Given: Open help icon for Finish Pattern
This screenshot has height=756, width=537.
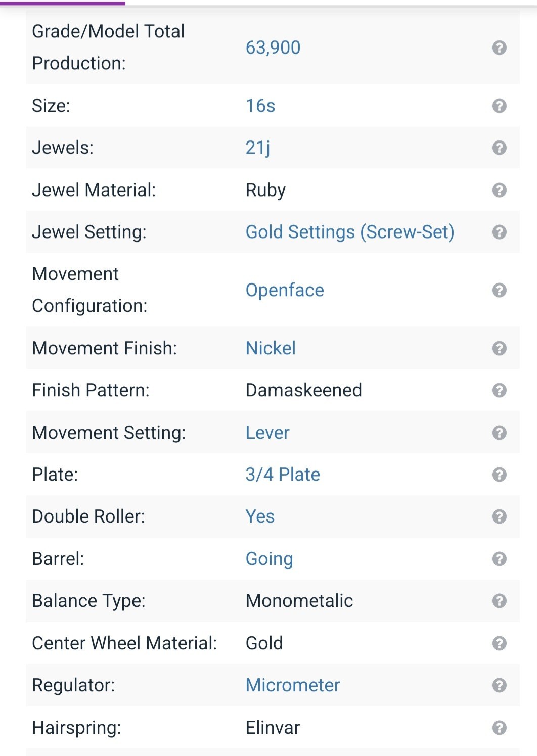Looking at the screenshot, I should tap(499, 390).
